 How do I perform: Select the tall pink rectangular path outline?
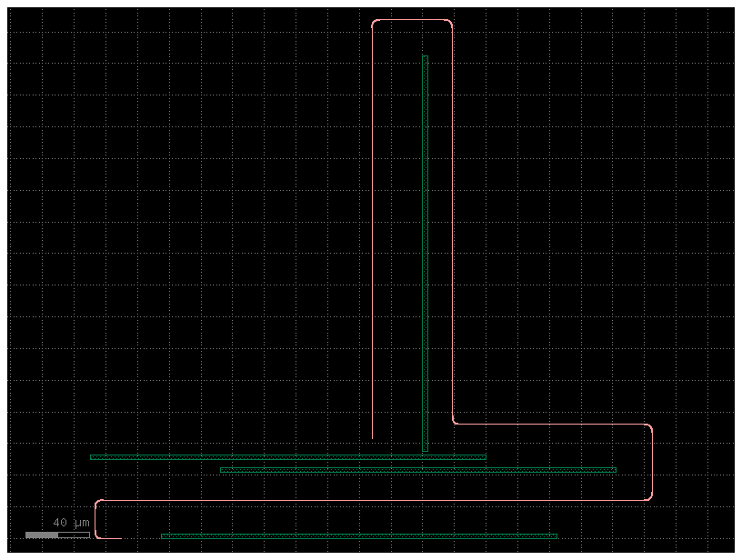click(373, 227)
